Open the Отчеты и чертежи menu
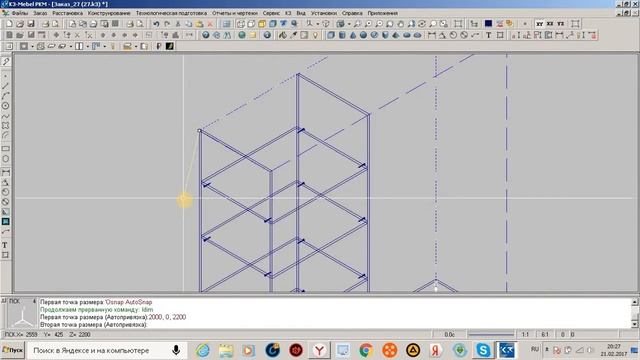The height and width of the screenshot is (360, 640). [235, 13]
